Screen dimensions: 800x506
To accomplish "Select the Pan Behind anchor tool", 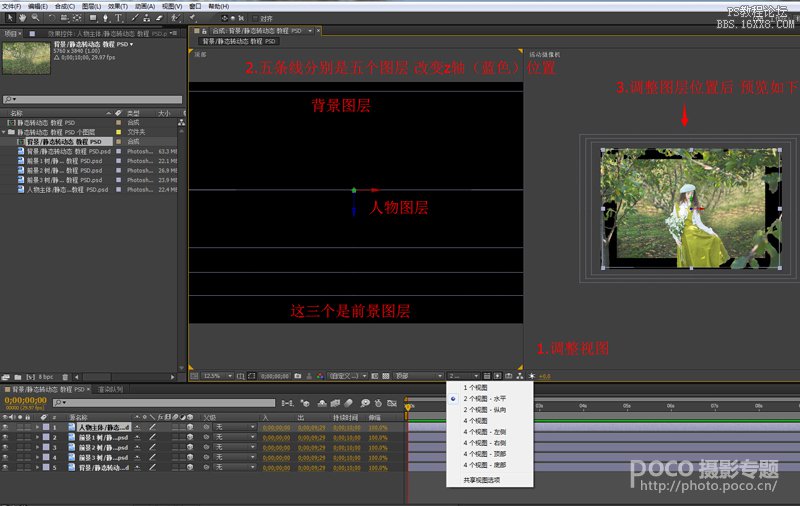I will 77,18.
